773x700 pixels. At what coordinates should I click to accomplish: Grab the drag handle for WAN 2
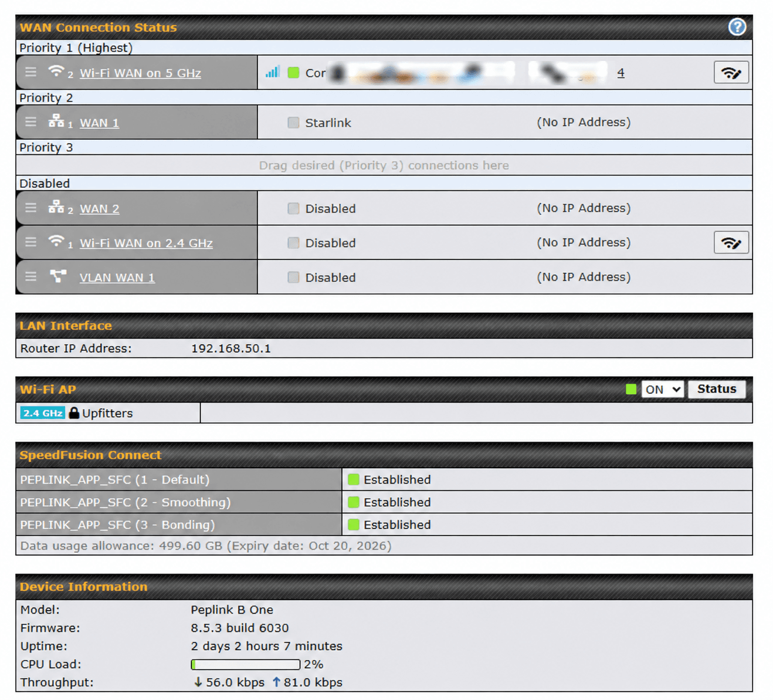coord(31,208)
